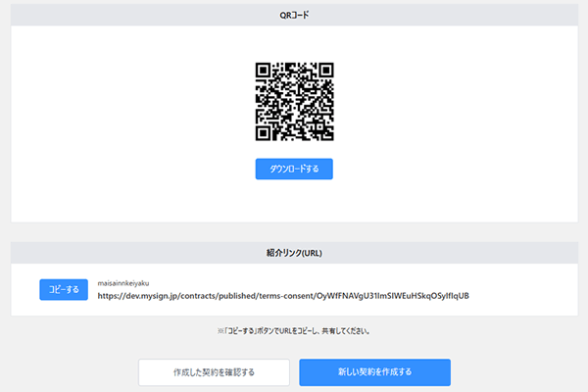Select 新しい契約を作成する button

(375, 372)
